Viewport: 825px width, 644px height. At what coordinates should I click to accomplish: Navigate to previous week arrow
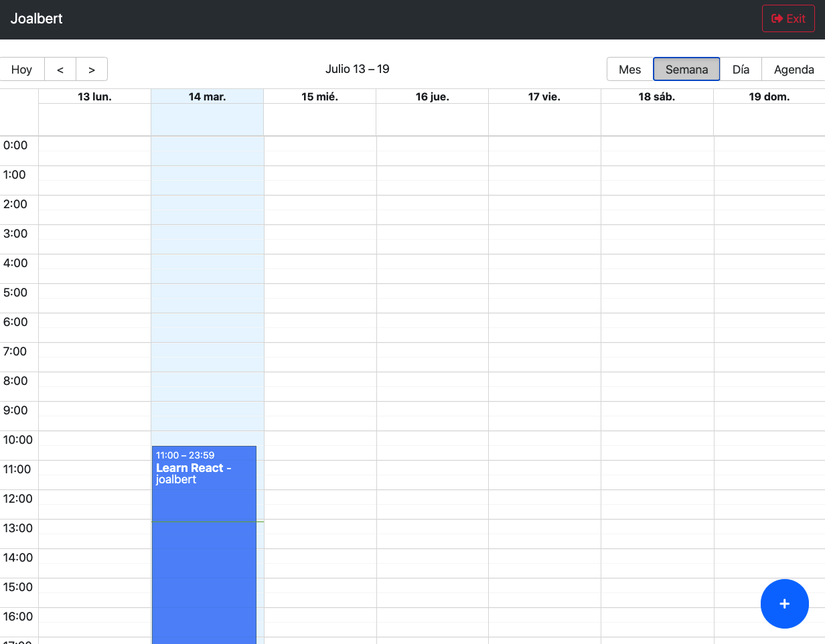tap(60, 69)
